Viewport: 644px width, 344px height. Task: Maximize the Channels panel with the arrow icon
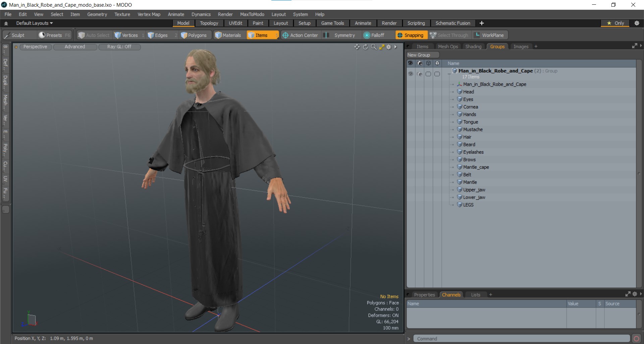pos(628,294)
